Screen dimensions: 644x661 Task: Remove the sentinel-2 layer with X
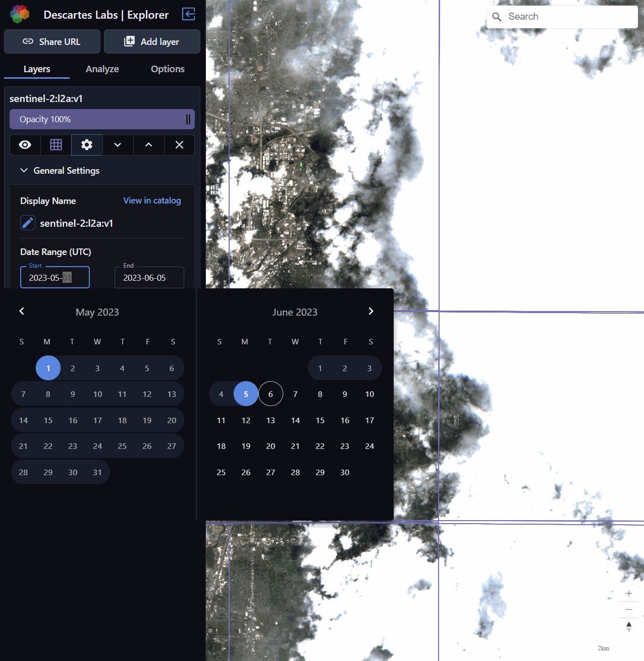coord(179,145)
